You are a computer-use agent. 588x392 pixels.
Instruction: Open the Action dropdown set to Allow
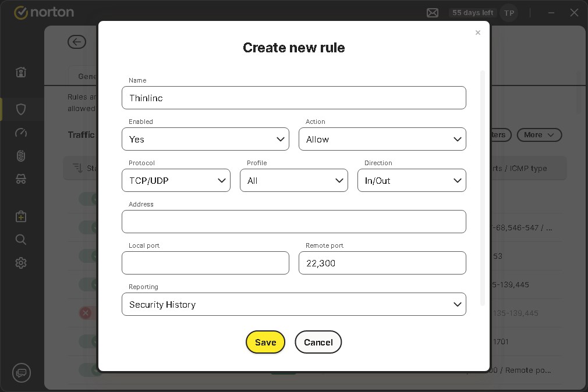(x=382, y=140)
